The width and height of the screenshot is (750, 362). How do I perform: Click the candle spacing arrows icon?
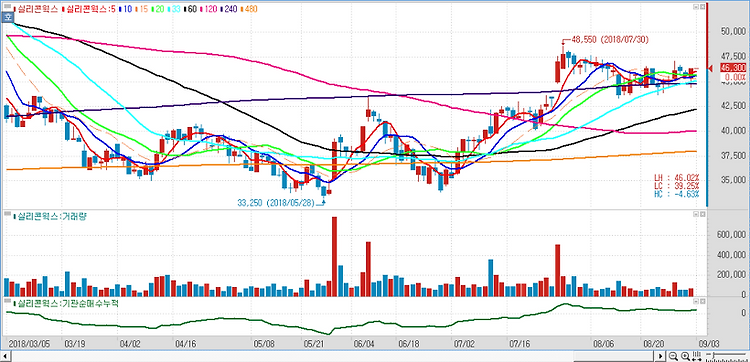pyautogui.click(x=697, y=356)
